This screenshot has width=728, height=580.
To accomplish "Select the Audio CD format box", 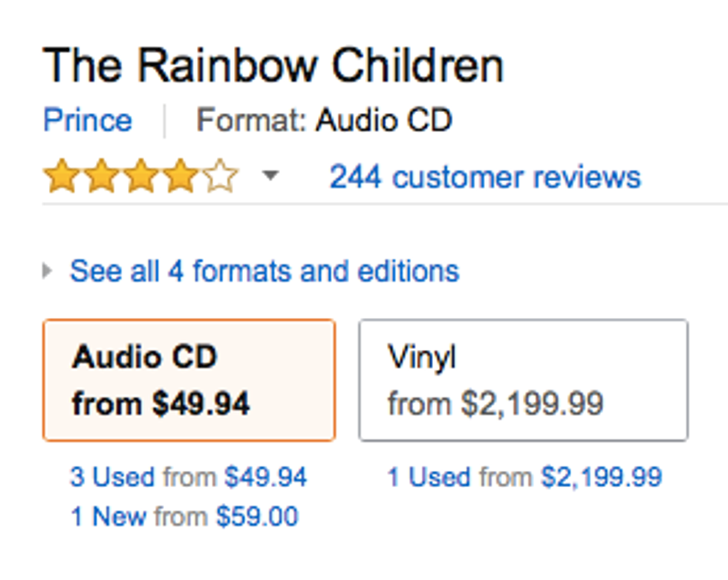I will click(x=189, y=380).
